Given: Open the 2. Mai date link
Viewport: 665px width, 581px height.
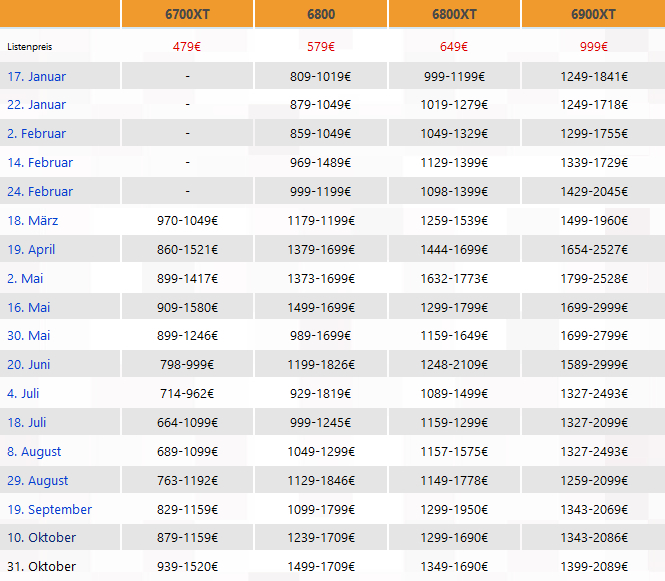Looking at the screenshot, I should coord(25,279).
